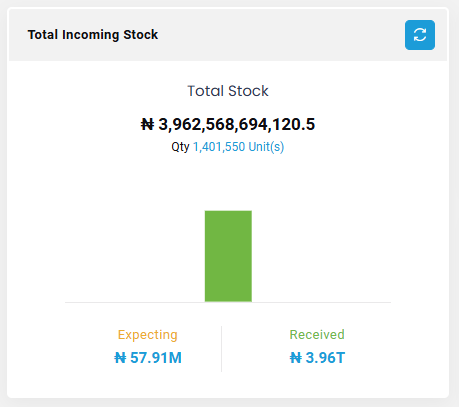Click the Naira symbol before 3,962,568,694,120.5

click(x=147, y=124)
